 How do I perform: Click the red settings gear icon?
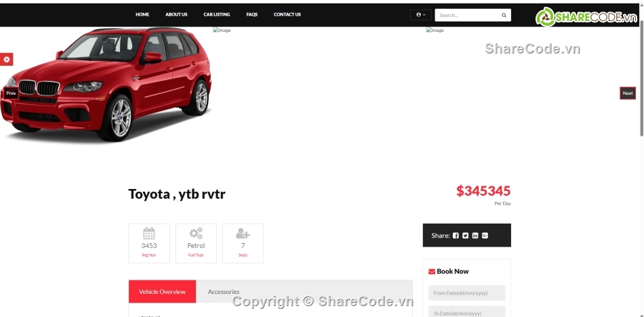click(6, 59)
